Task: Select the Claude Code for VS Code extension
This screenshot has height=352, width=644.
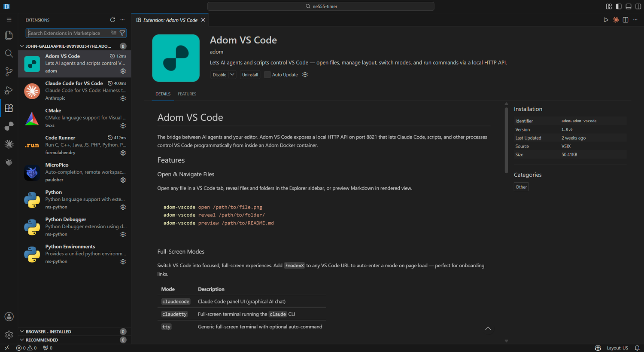Action: point(74,91)
